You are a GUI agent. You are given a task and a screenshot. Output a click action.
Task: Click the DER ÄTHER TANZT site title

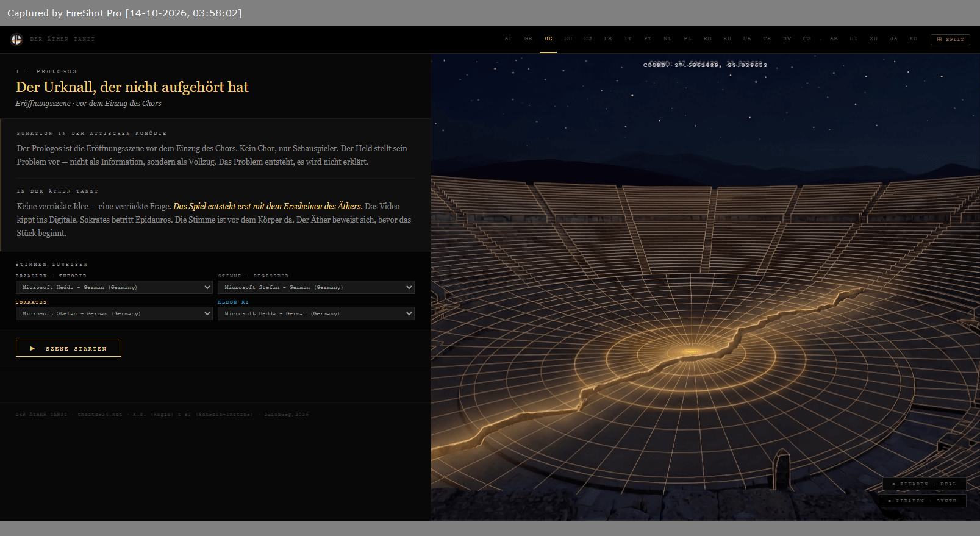click(62, 39)
